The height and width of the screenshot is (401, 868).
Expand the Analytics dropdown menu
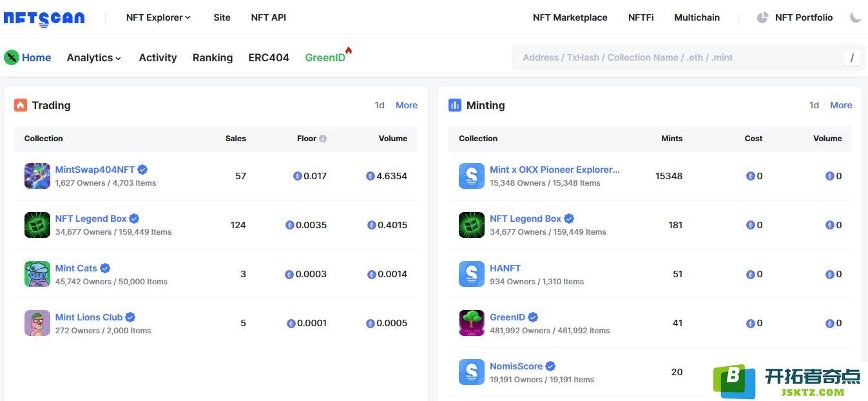94,57
